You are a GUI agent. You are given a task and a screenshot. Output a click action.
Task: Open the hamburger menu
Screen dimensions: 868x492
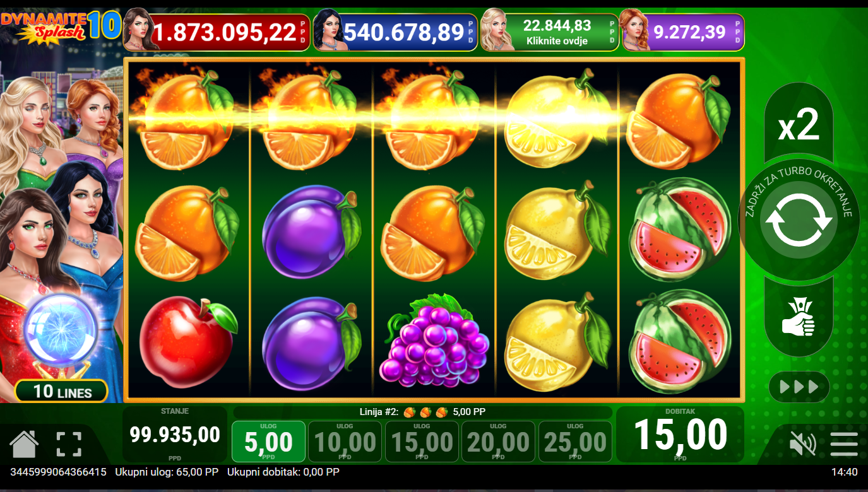click(x=844, y=444)
